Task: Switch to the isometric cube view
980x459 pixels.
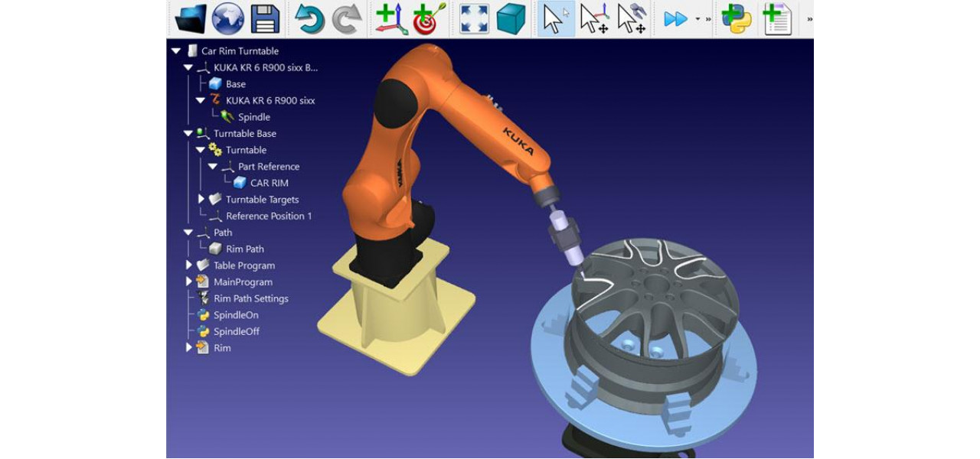Action: pyautogui.click(x=511, y=19)
